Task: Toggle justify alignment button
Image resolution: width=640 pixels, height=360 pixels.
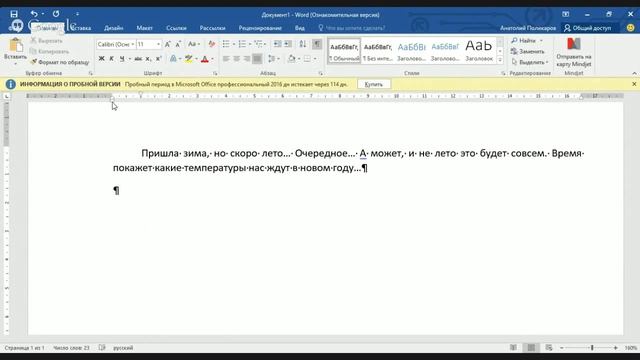Action: 257,59
